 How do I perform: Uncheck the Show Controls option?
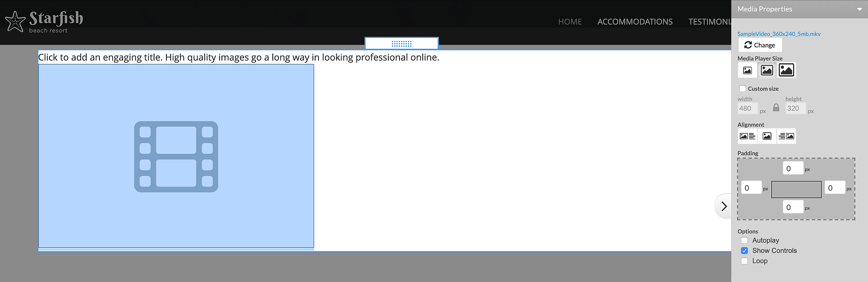click(x=745, y=251)
